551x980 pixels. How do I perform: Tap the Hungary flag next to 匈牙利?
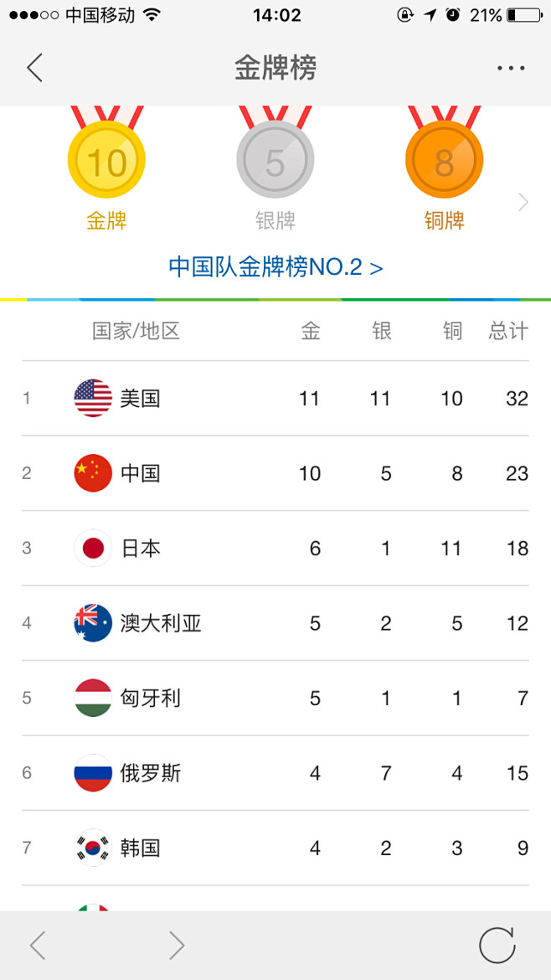pos(93,698)
